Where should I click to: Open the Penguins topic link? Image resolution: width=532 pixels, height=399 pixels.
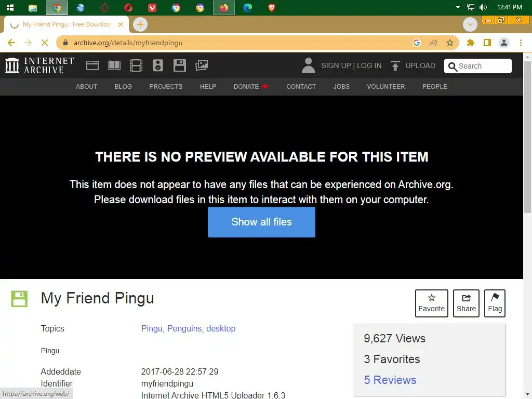pyautogui.click(x=184, y=328)
